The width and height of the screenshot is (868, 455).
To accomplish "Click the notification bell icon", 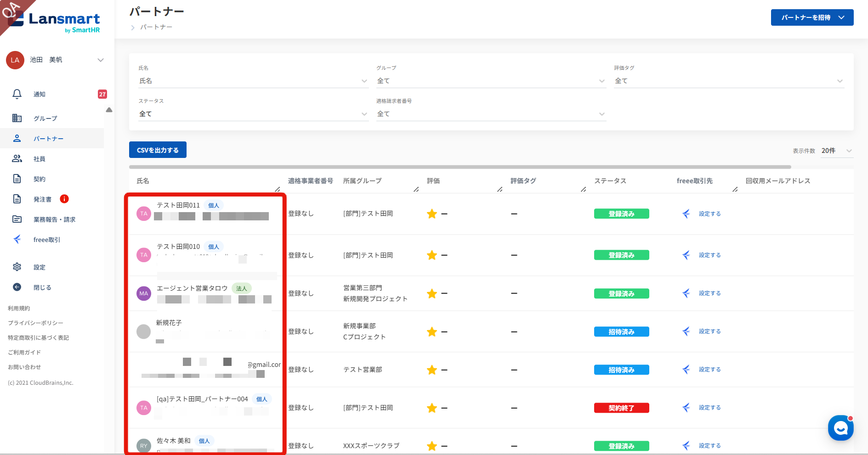I will coord(17,94).
